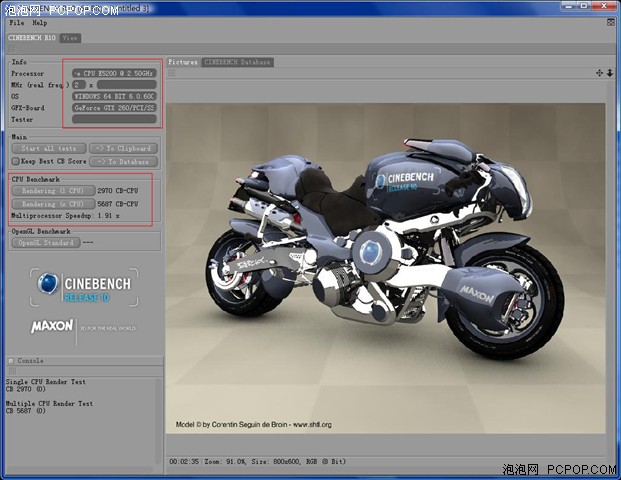Minimize the CINEBENCH window

tap(569, 6)
